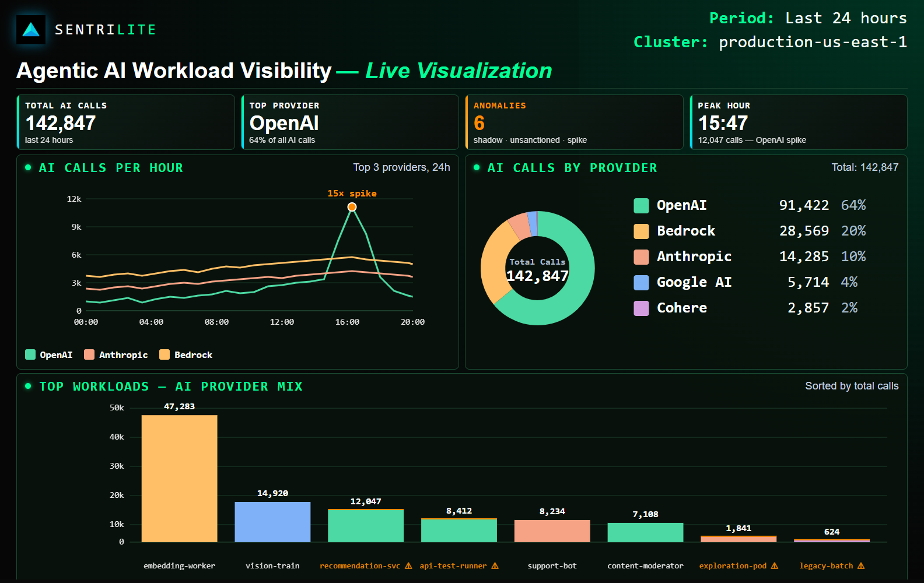Click the 'Sorted by total calls' text

pyautogui.click(x=852, y=386)
